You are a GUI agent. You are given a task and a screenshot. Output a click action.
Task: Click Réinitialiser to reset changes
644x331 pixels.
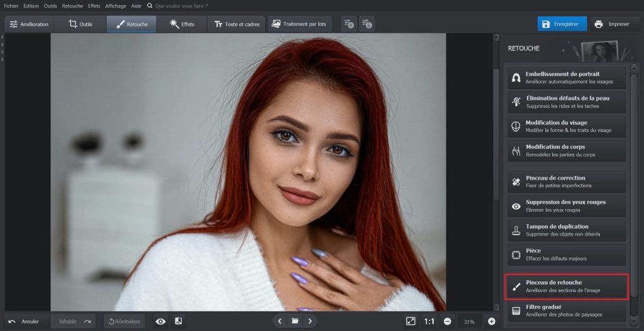[x=125, y=322]
